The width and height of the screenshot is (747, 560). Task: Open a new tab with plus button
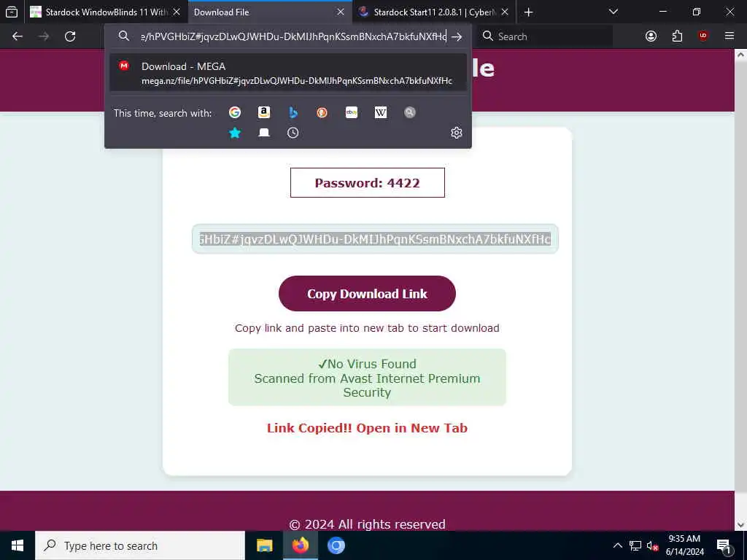click(x=528, y=12)
